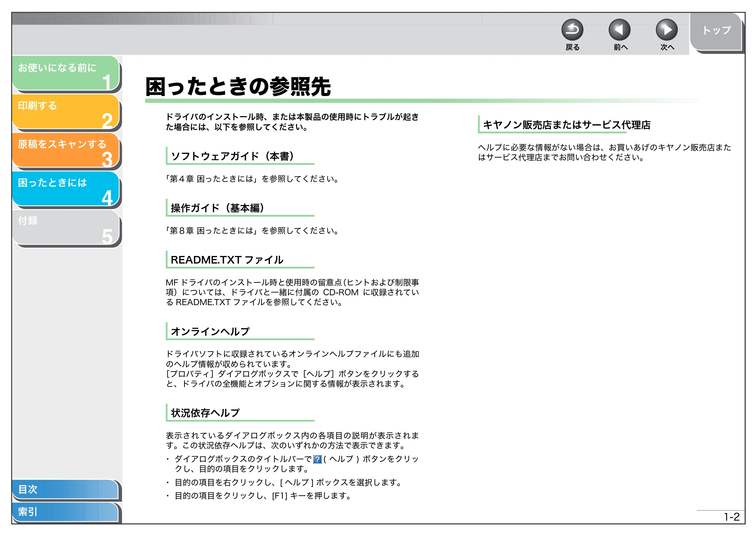Click heading キヤノン販売店またはサービス代理店
Image resolution: width=756 pixels, height=535 pixels.
pos(567,125)
